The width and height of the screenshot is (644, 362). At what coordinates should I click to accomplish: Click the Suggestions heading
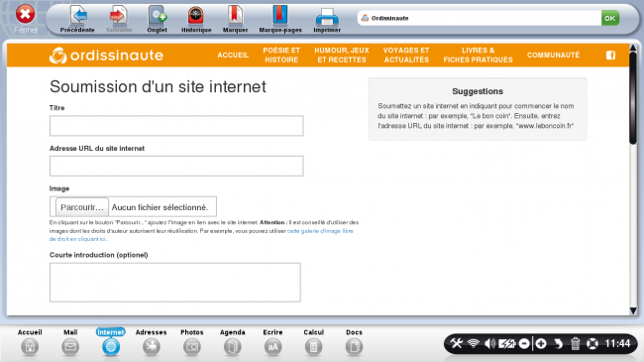click(x=478, y=91)
